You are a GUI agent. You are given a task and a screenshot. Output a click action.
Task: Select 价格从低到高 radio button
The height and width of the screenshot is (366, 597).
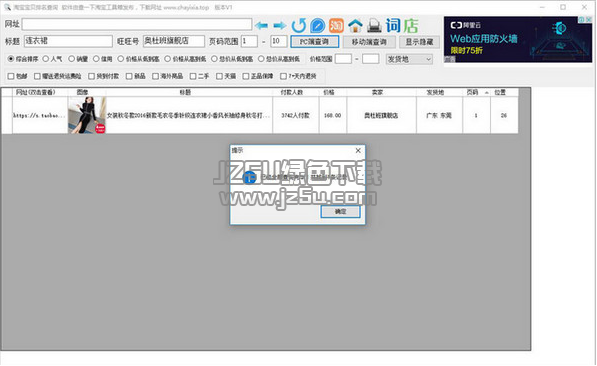pos(121,59)
